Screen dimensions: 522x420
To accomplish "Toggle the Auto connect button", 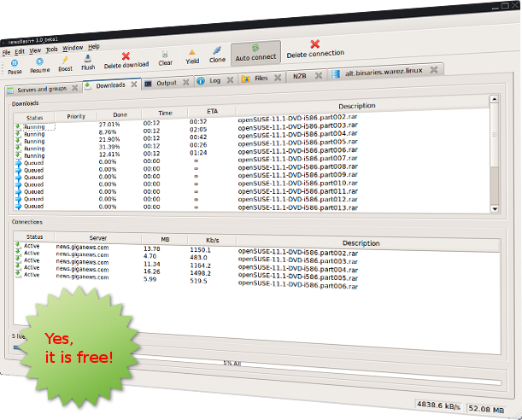I will click(255, 53).
